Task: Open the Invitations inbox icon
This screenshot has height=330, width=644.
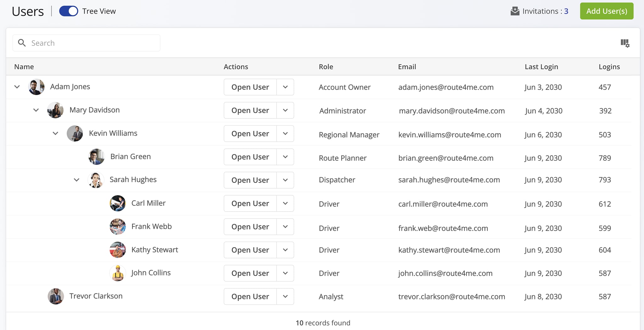Action: [515, 11]
